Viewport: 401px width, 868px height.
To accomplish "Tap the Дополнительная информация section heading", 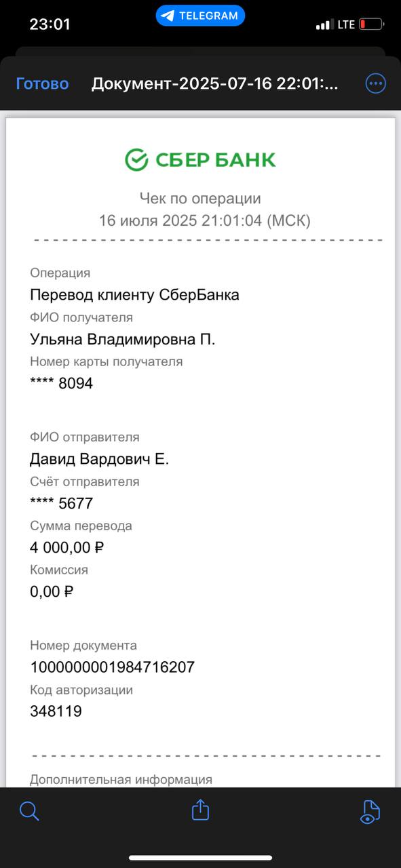I will pyautogui.click(x=121, y=779).
